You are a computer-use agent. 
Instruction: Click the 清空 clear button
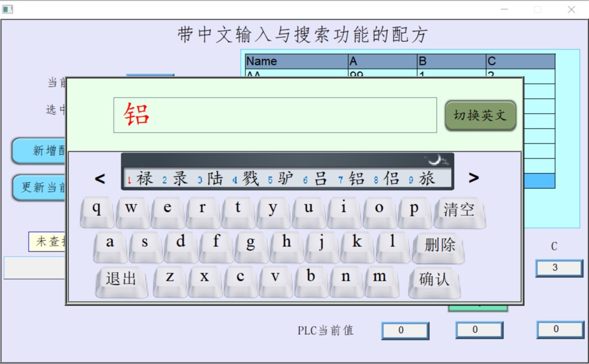(x=459, y=210)
